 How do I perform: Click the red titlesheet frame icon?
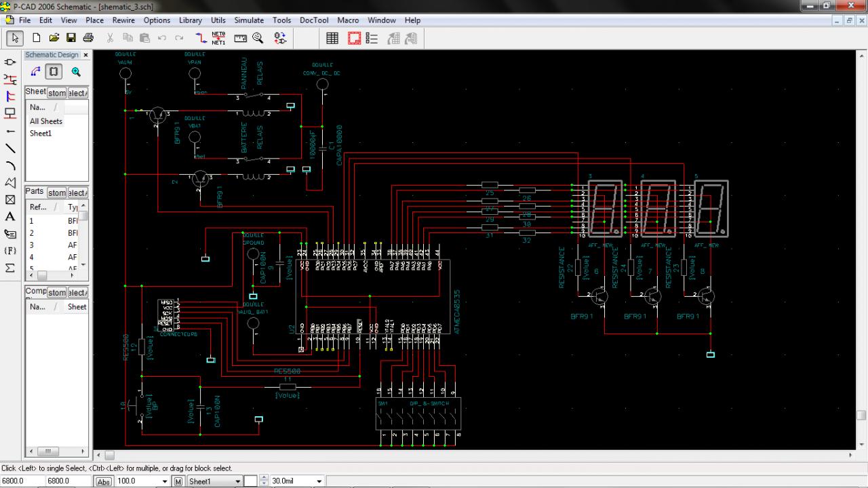355,39
